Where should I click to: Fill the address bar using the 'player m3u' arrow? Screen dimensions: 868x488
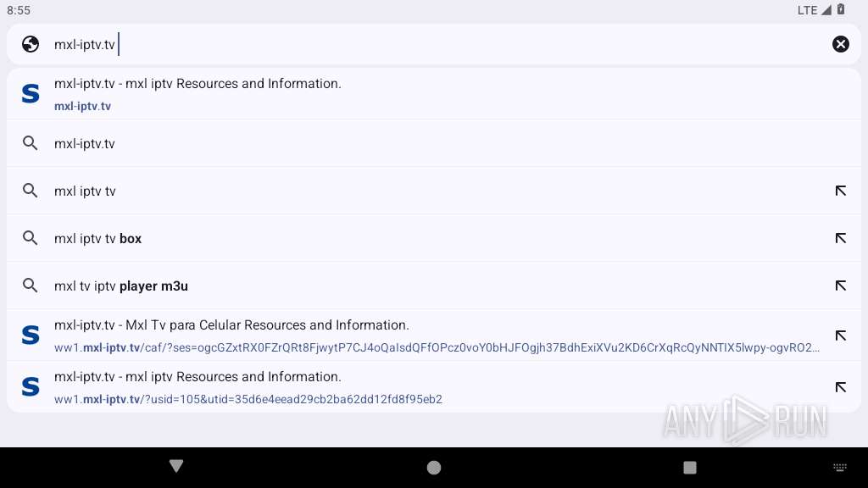(840, 286)
